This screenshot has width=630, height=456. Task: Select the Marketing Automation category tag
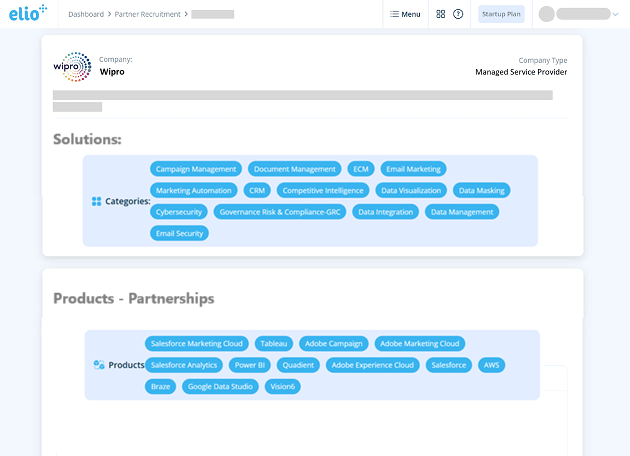click(194, 190)
